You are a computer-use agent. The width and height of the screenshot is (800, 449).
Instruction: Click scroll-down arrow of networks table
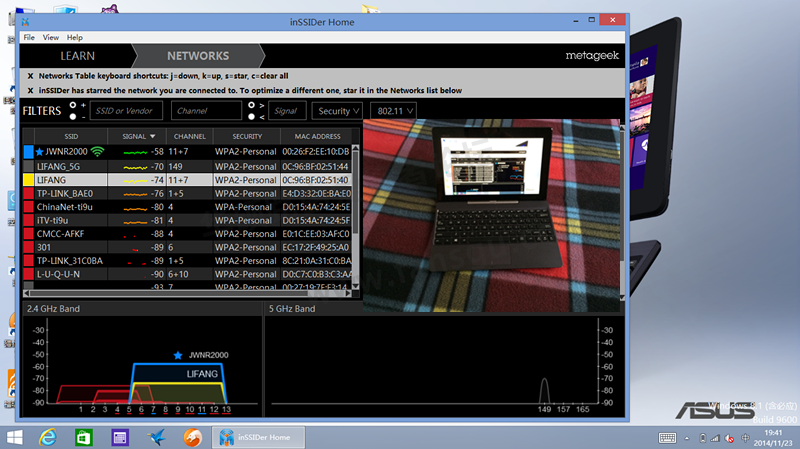[356, 286]
